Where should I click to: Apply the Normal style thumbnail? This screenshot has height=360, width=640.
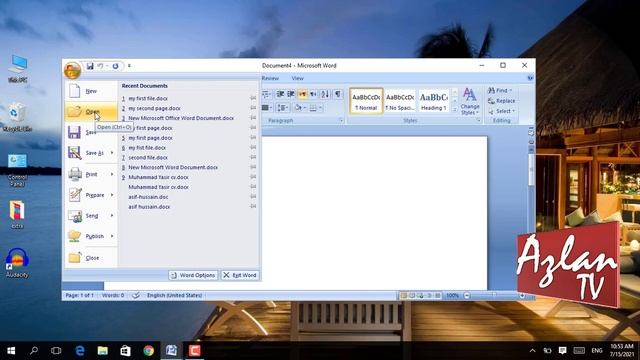(x=366, y=101)
